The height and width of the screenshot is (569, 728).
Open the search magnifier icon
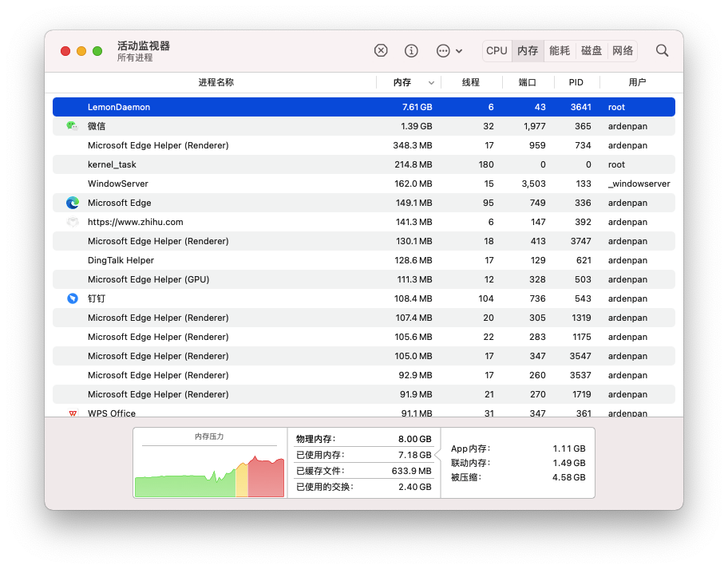pos(662,50)
